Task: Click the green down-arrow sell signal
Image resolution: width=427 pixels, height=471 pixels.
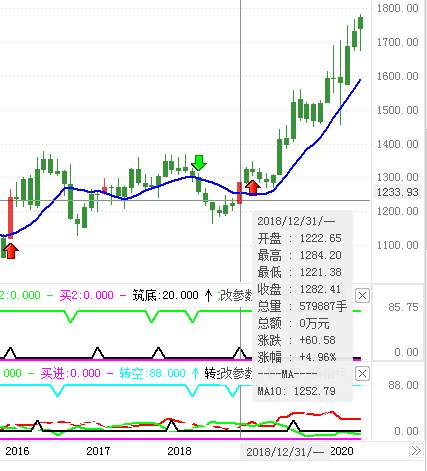Action: (x=199, y=163)
